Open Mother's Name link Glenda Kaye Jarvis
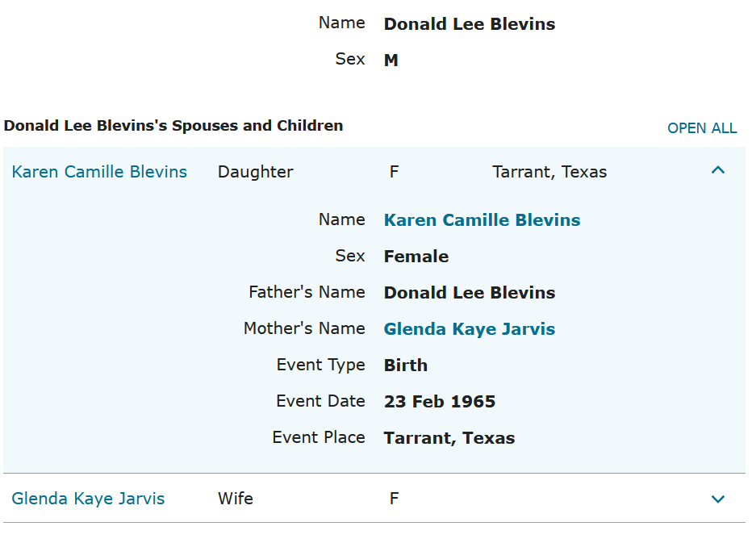The image size is (756, 543). click(x=470, y=329)
